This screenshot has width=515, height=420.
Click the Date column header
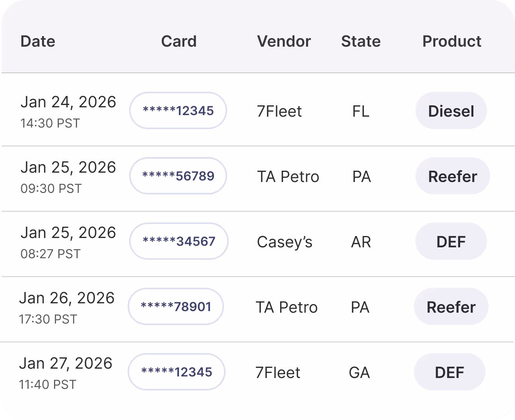[38, 41]
